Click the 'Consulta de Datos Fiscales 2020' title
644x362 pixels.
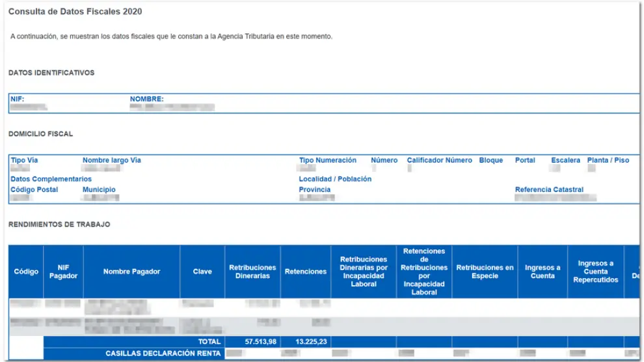pyautogui.click(x=75, y=12)
